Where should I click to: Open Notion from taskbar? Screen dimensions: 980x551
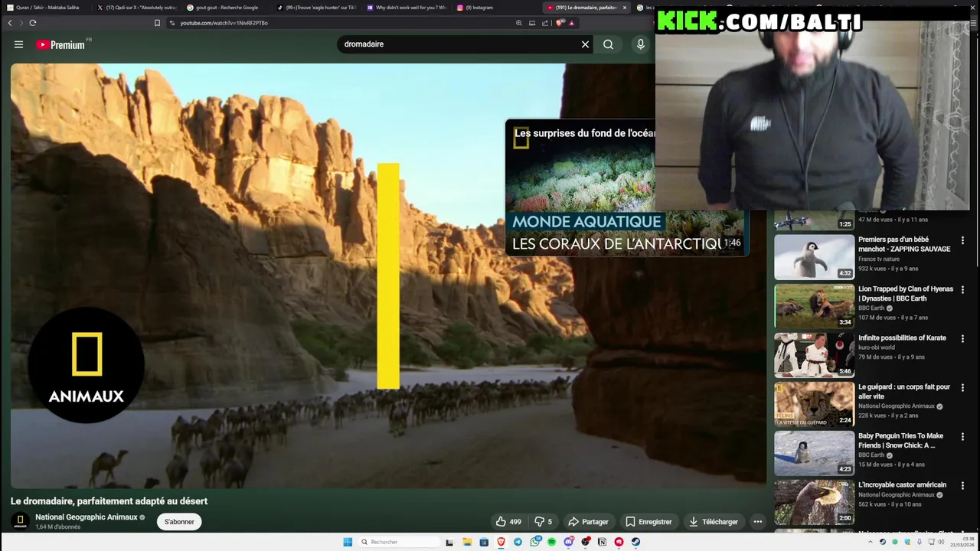[602, 542]
